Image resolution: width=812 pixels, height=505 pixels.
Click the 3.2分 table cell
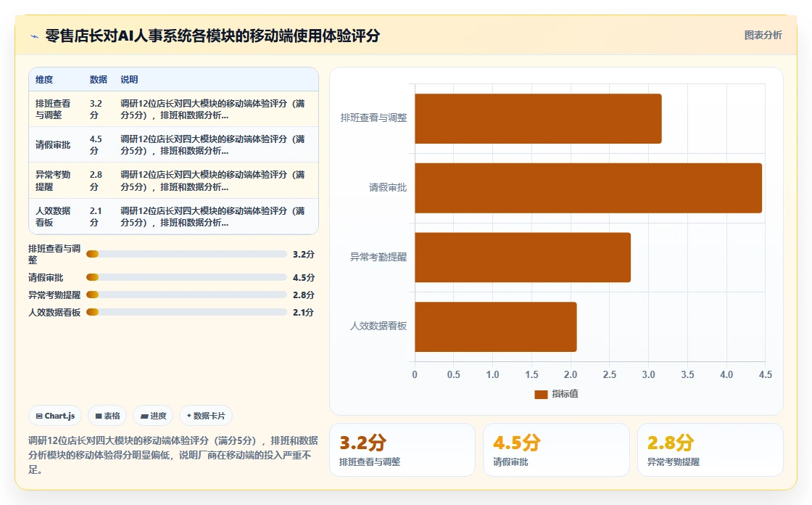coord(96,110)
